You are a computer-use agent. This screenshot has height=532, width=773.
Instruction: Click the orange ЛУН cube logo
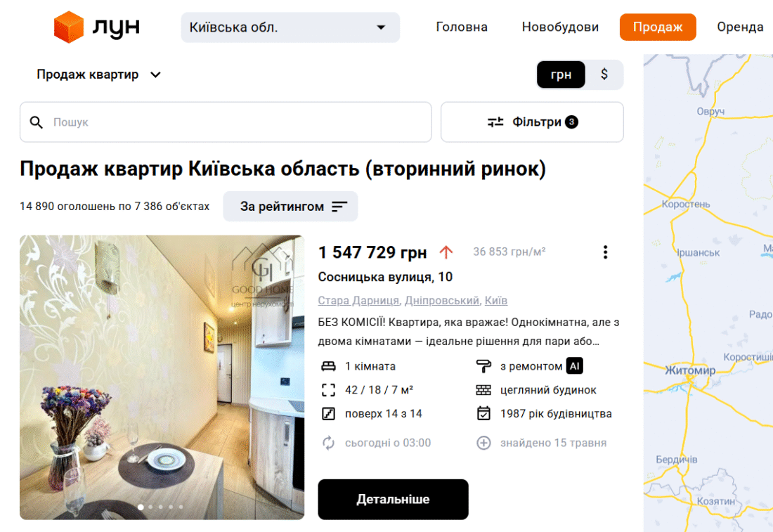tap(69, 27)
